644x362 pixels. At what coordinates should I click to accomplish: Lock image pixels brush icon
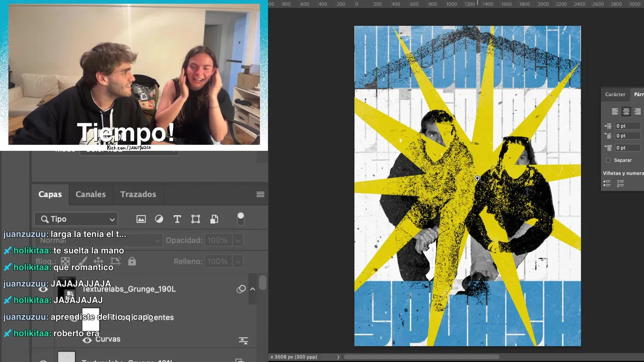click(82, 261)
